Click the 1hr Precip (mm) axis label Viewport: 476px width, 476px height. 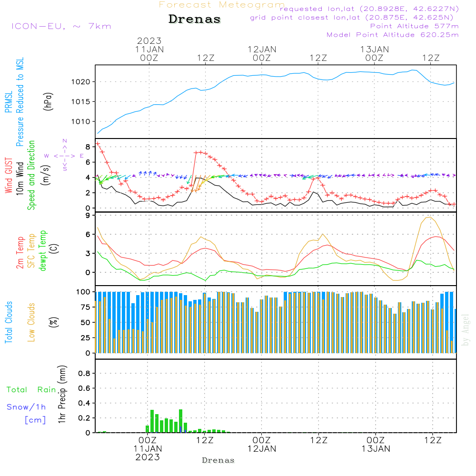coord(62,394)
